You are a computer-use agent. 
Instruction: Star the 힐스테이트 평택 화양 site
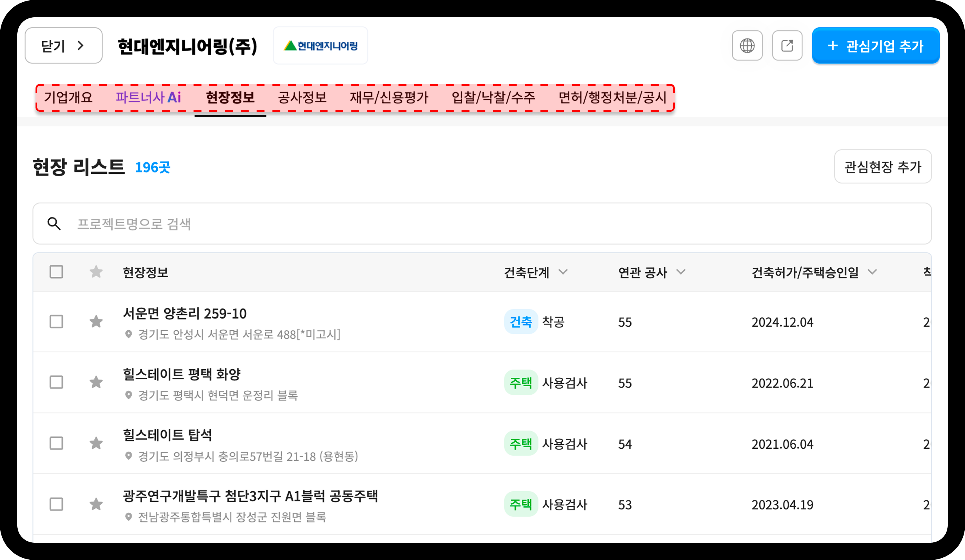click(x=96, y=382)
